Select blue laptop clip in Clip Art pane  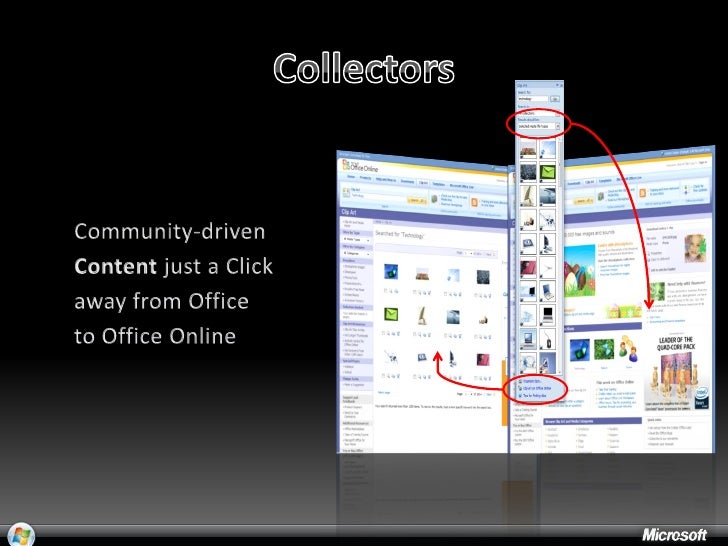click(x=547, y=291)
